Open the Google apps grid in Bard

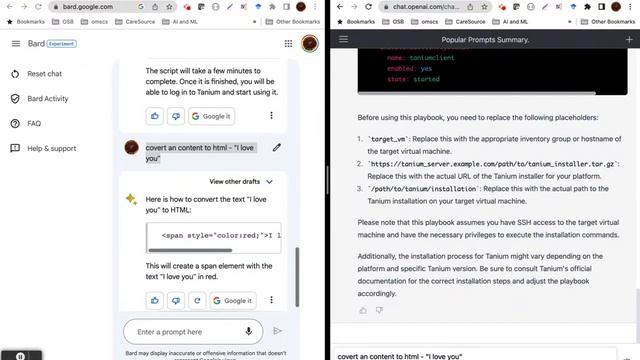coord(288,44)
